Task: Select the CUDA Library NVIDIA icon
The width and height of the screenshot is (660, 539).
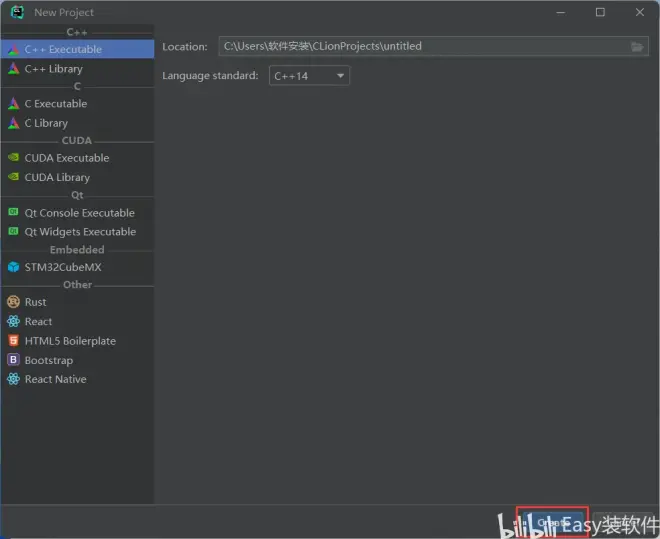Action: [x=13, y=177]
